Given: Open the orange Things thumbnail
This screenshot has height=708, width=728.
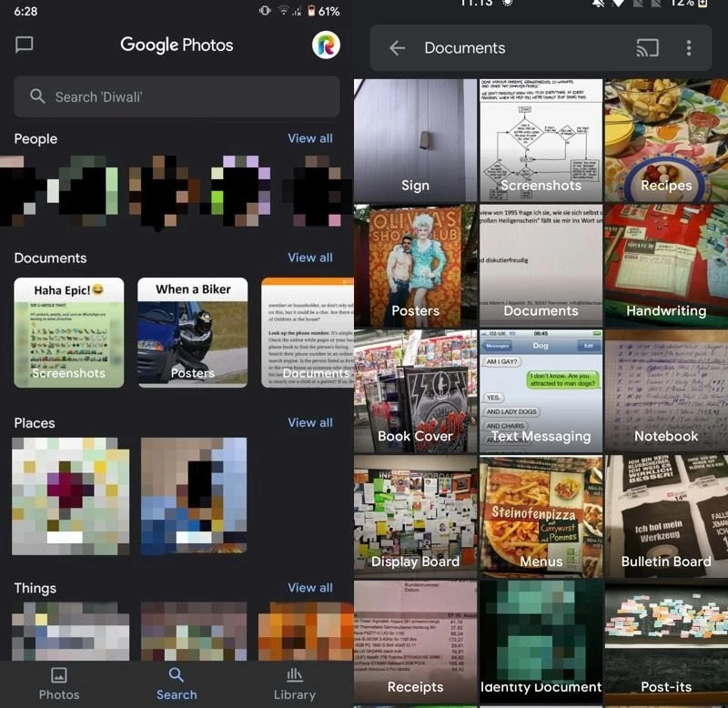Looking at the screenshot, I should [306, 632].
